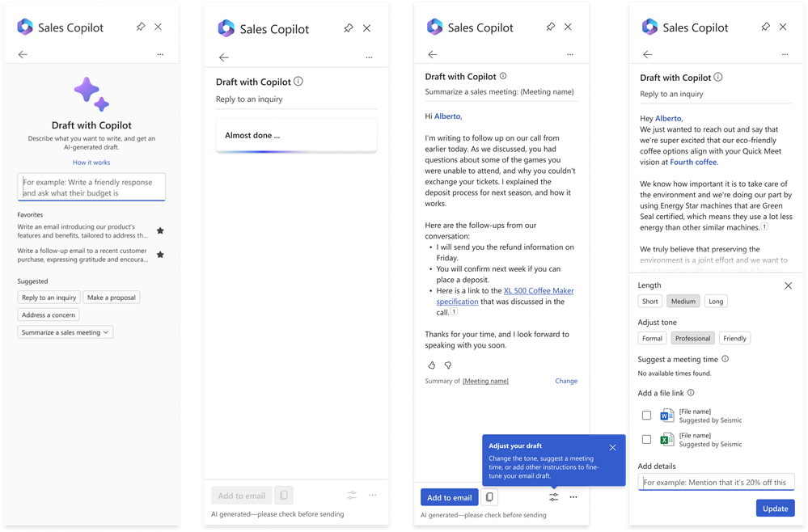Show info beside Draft with Copilot in adjust options panel
Screen dimensions: 808x532
pos(718,78)
